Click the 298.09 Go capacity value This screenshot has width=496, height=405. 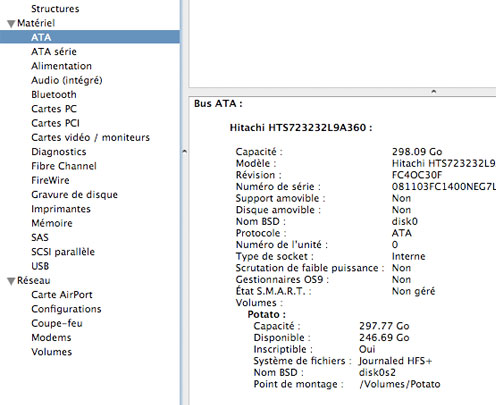417,152
